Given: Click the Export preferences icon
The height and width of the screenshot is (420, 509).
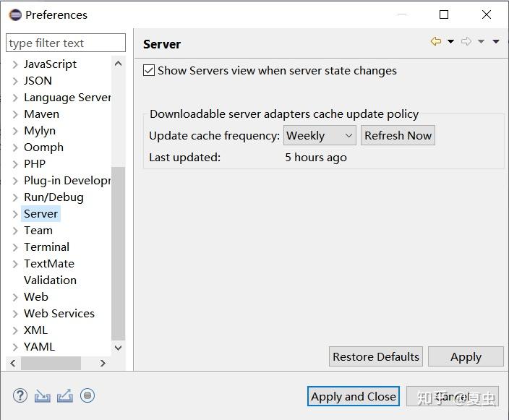Looking at the screenshot, I should (65, 396).
